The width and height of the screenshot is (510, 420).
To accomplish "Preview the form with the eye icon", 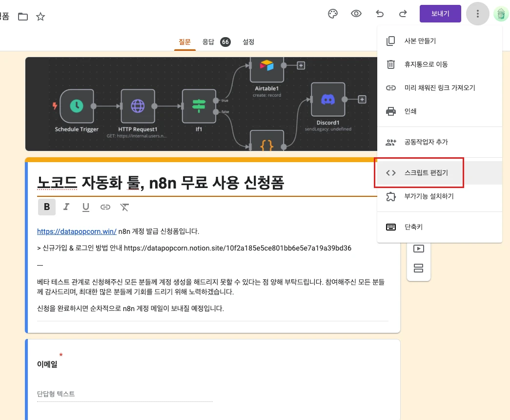I will point(356,14).
